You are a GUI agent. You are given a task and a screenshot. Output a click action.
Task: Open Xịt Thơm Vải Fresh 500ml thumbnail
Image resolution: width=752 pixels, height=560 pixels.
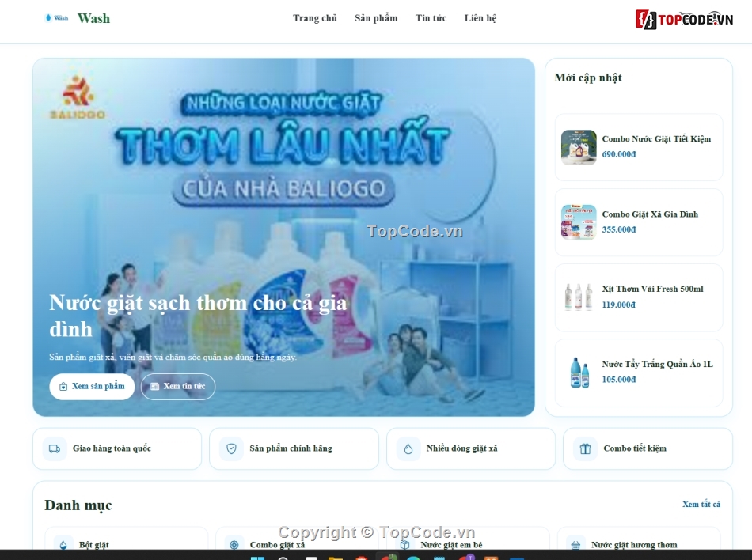coord(579,297)
